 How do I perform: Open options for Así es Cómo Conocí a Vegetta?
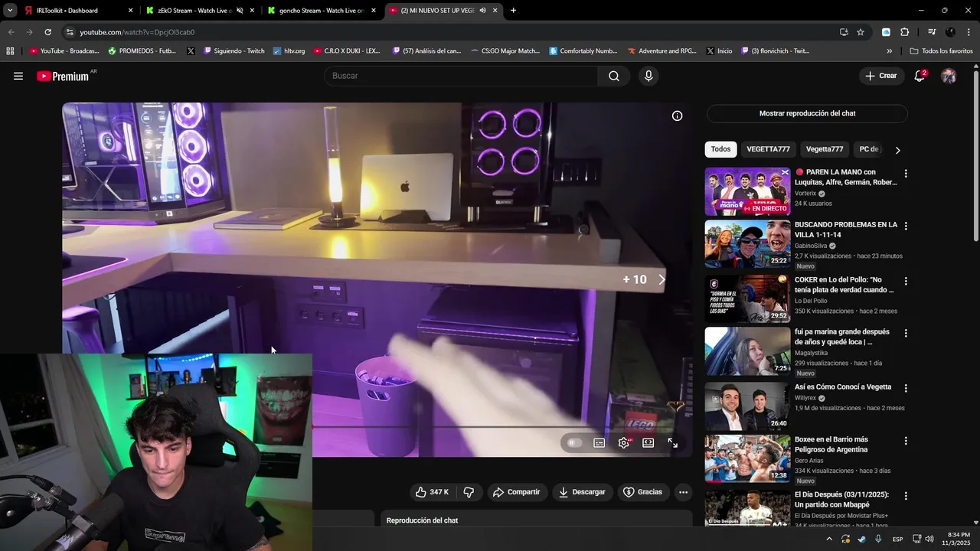[906, 388]
